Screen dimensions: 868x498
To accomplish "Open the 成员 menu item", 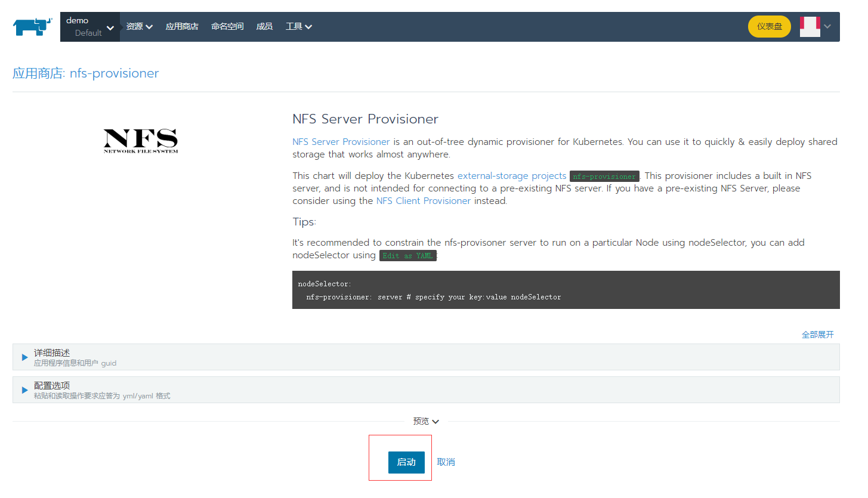I will pos(264,26).
